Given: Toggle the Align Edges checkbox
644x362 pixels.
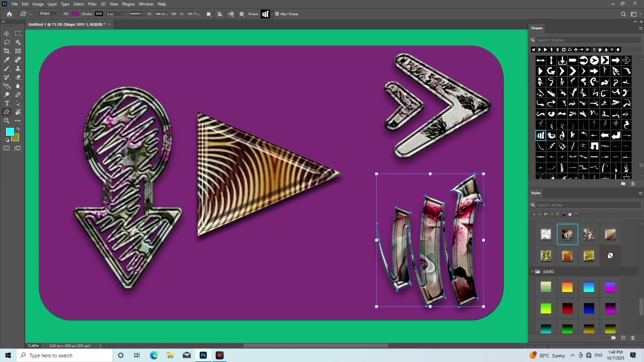Looking at the screenshot, I should coord(277,14).
